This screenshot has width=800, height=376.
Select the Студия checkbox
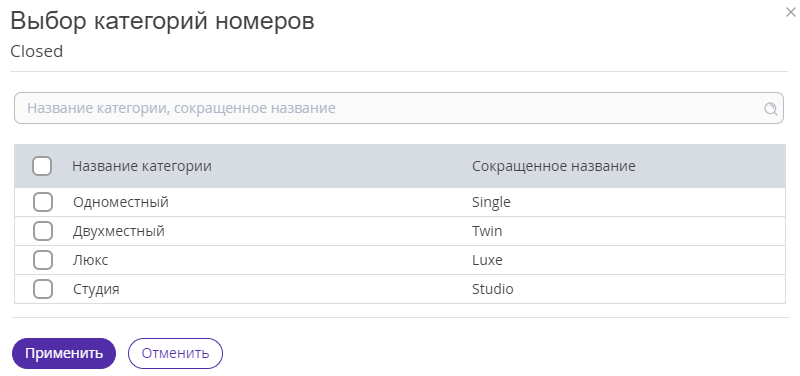43,289
